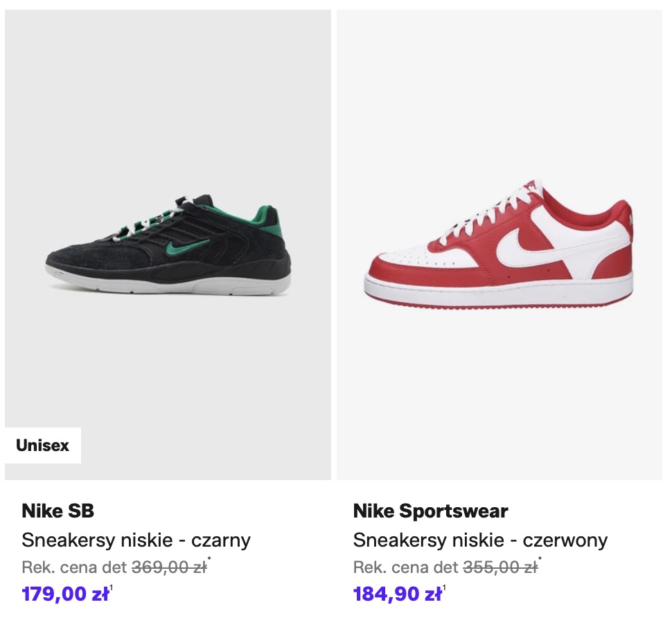
Task: Click the 179,00 zł sale price
Action: click(65, 594)
